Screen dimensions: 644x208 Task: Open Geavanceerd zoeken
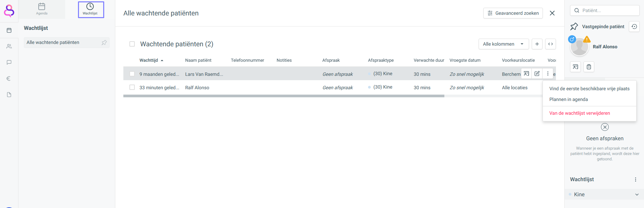pos(513,13)
